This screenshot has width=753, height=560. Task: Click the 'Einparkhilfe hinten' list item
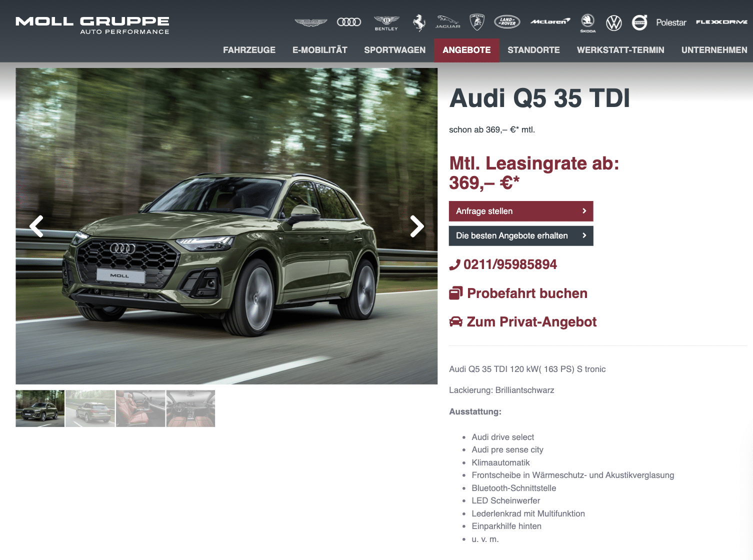coord(506,526)
